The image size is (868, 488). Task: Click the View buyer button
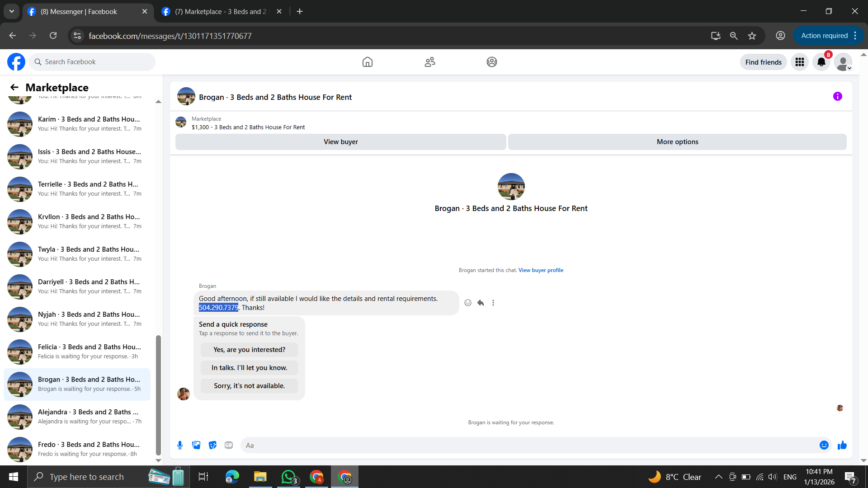tap(340, 142)
